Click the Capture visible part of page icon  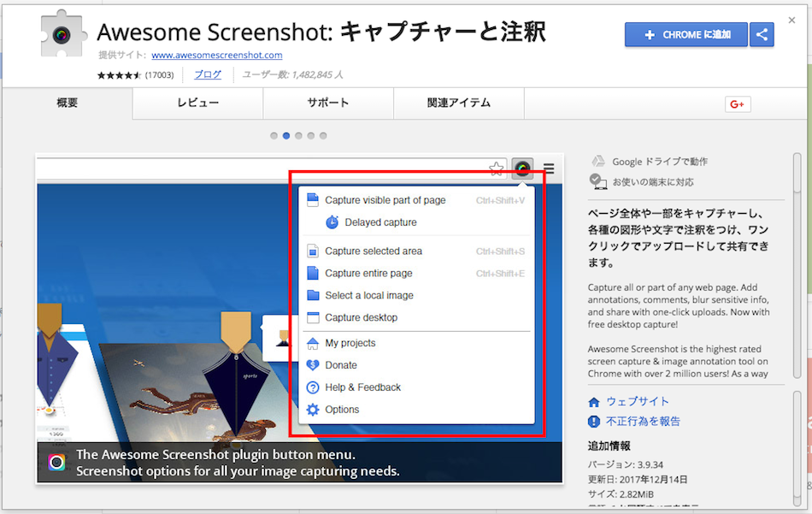pyautogui.click(x=313, y=200)
